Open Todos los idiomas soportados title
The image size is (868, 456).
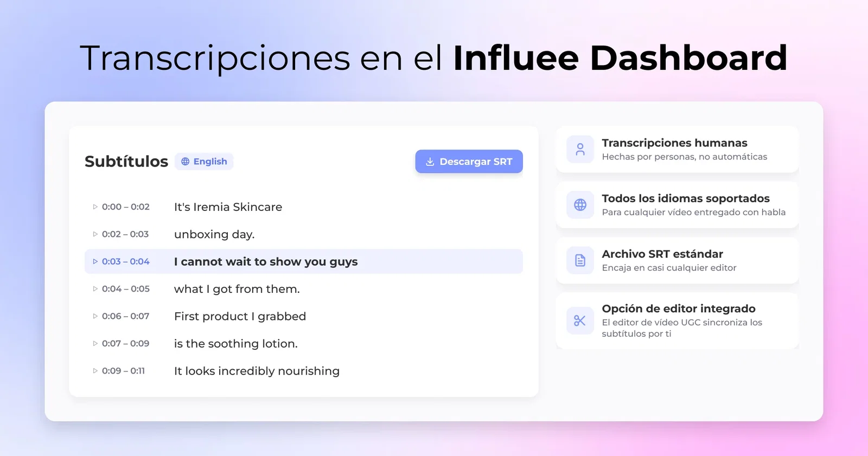pyautogui.click(x=686, y=198)
